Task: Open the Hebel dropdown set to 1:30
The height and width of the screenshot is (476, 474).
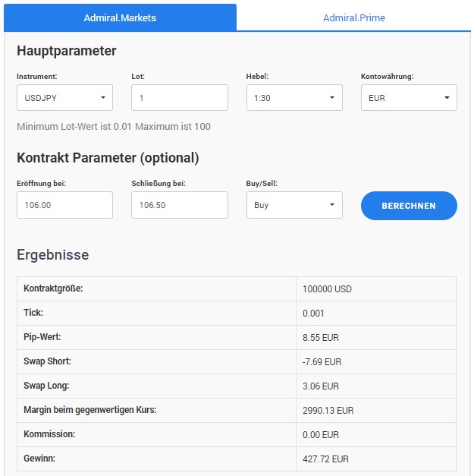Action: tap(294, 98)
